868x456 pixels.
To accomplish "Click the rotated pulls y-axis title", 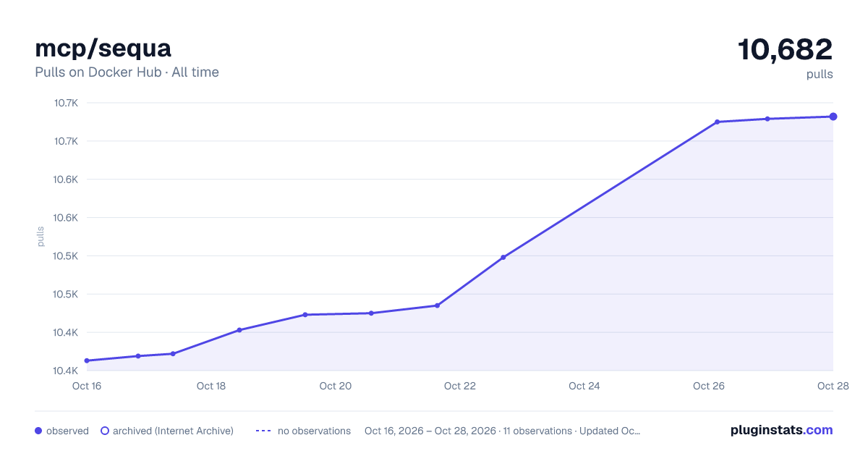I will (x=41, y=237).
